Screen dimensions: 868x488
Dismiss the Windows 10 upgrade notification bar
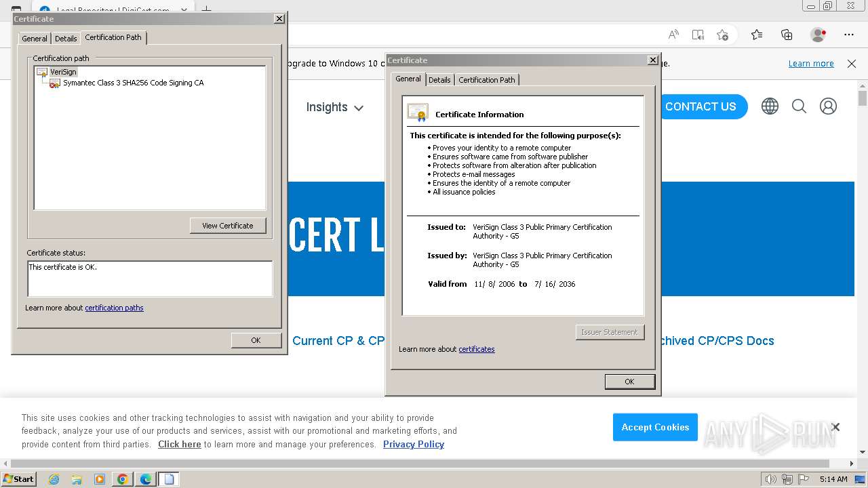click(x=852, y=64)
